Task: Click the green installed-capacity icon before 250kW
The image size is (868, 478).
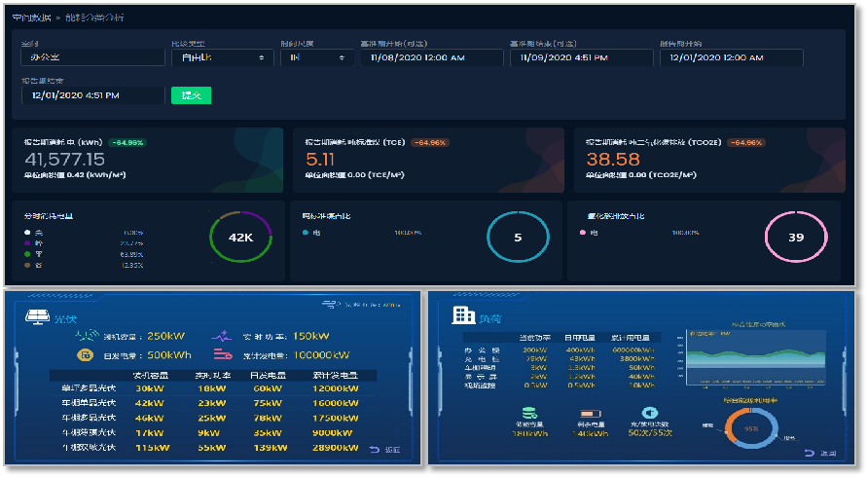Action: click(87, 336)
